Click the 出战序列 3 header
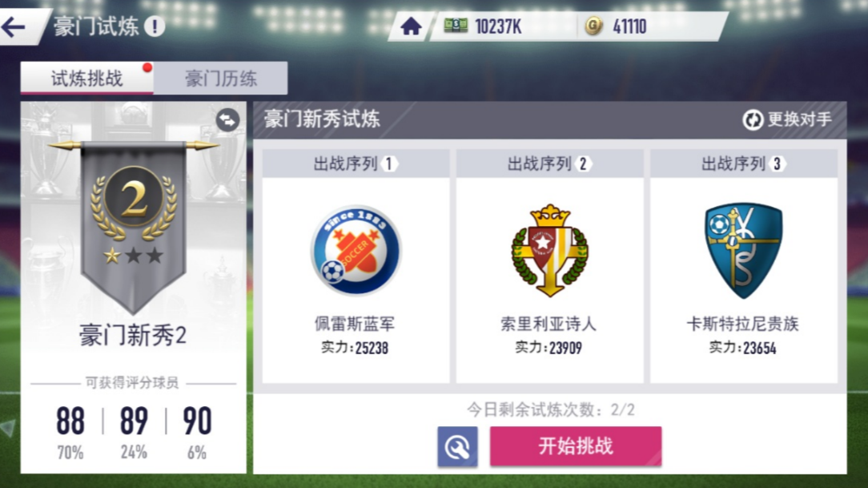 pyautogui.click(x=743, y=163)
